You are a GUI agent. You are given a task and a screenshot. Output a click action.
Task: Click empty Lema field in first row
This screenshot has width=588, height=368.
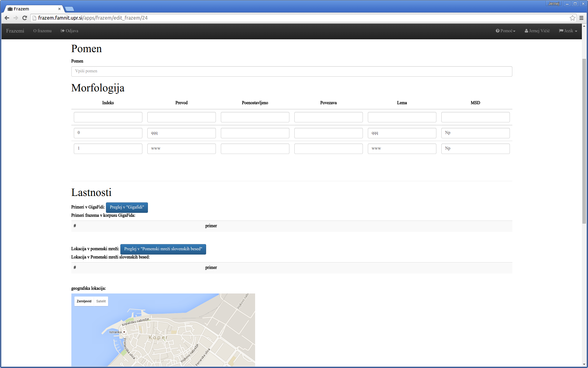402,117
